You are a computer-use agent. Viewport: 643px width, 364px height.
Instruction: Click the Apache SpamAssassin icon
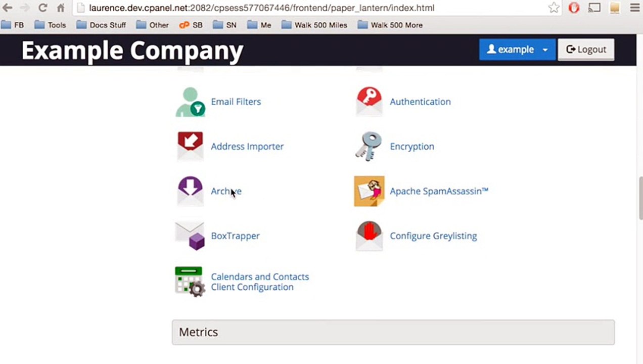[x=369, y=191]
